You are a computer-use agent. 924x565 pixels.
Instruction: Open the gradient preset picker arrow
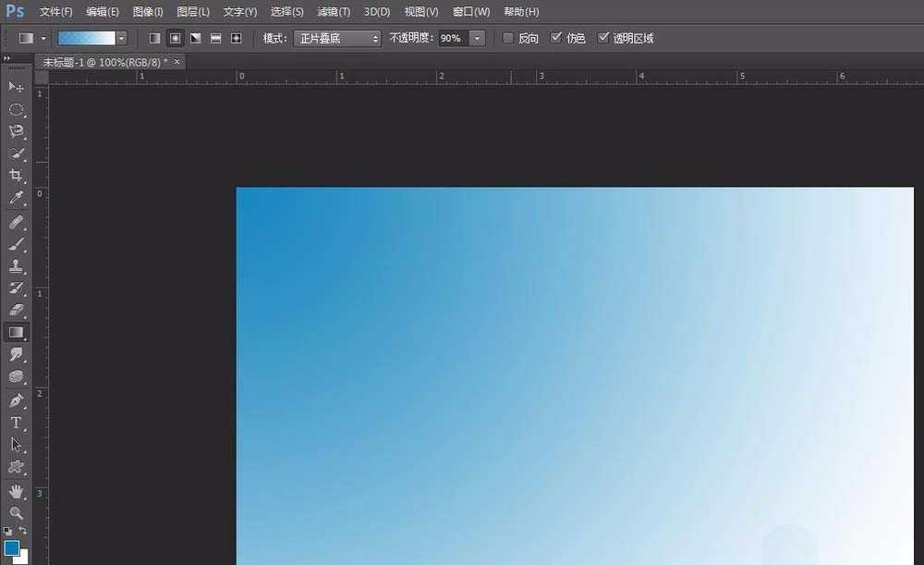pyautogui.click(x=123, y=38)
